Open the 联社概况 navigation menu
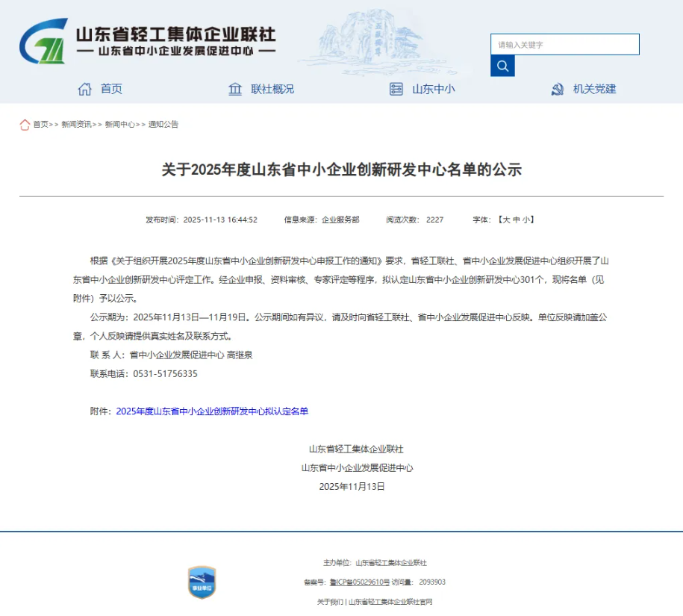Screen dimensions: 683x616 coord(272,89)
